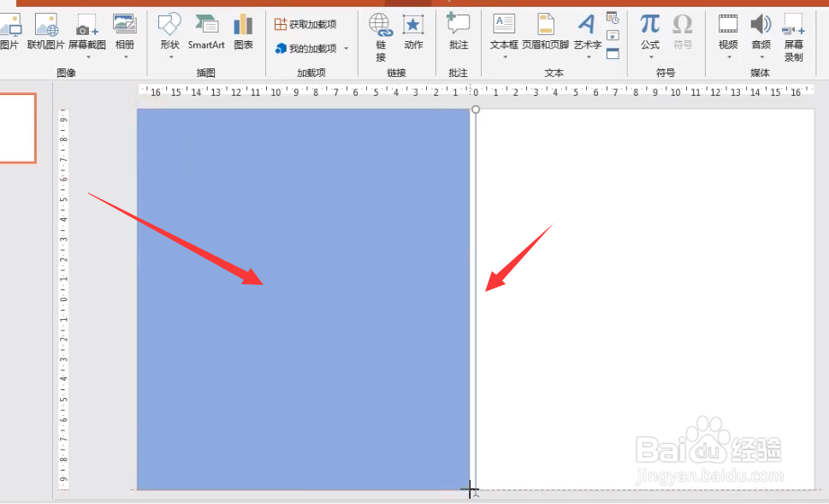Expand the 形状 dropdown arrow
The width and height of the screenshot is (829, 504).
coord(171,57)
